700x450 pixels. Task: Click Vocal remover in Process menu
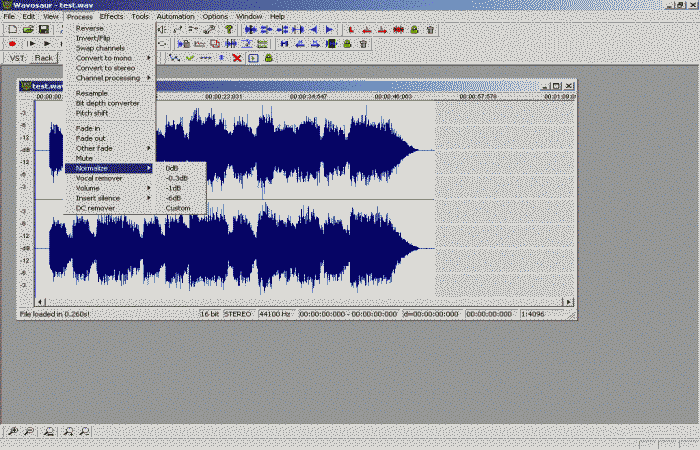[x=99, y=178]
